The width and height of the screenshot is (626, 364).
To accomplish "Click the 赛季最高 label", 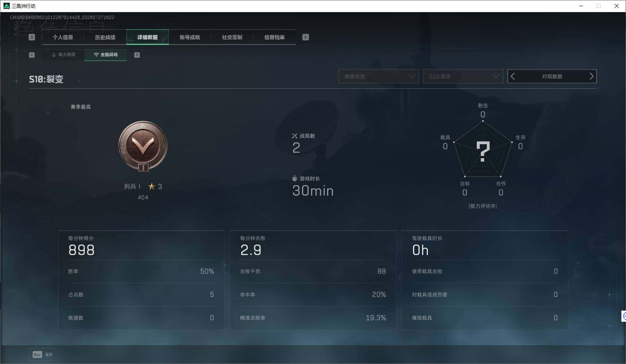I will 80,107.
